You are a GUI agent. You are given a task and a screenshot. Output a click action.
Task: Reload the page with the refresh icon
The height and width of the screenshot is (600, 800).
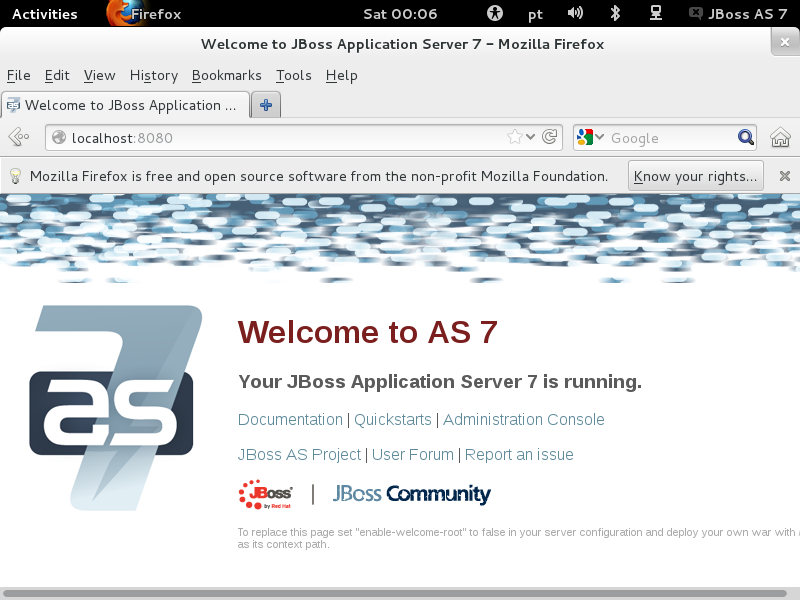[549, 137]
